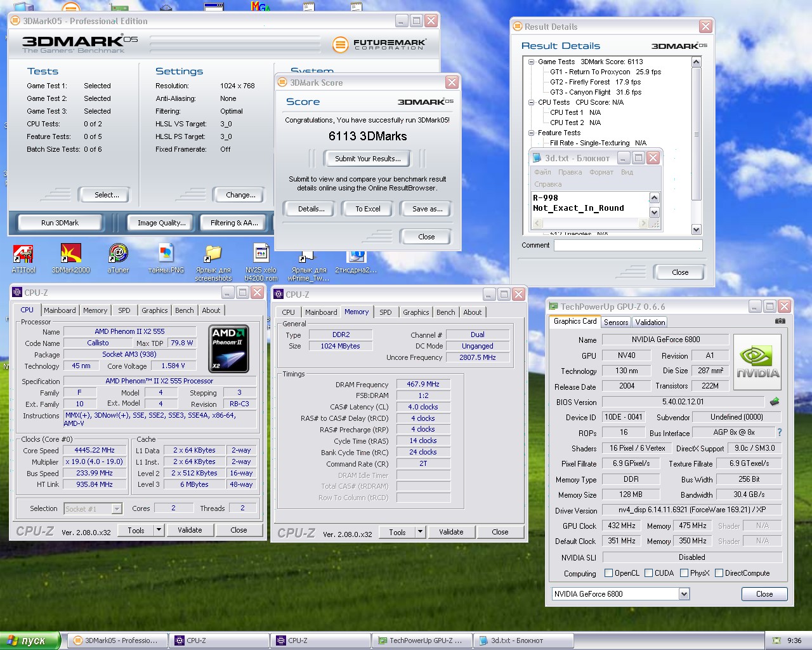
Task: Collapse the Feature Tests tree node
Action: click(x=532, y=133)
